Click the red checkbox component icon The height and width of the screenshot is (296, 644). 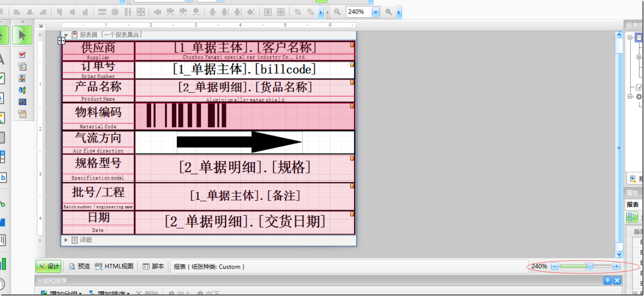click(22, 55)
